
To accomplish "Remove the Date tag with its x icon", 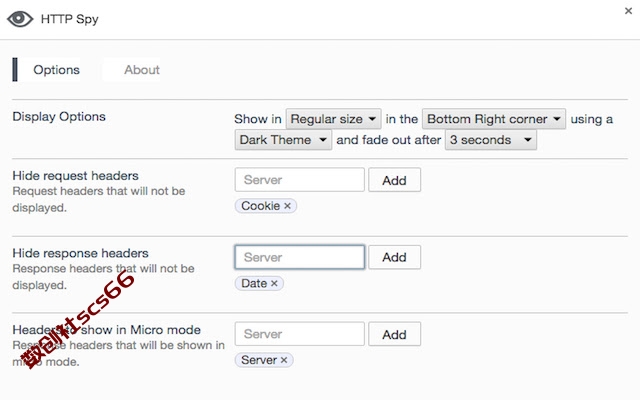I will 274,283.
